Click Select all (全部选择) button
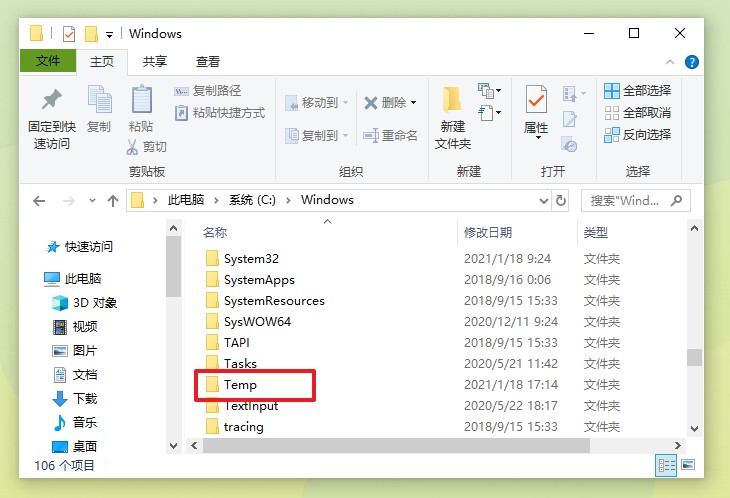Screen dimensions: 730x498 click(638, 90)
